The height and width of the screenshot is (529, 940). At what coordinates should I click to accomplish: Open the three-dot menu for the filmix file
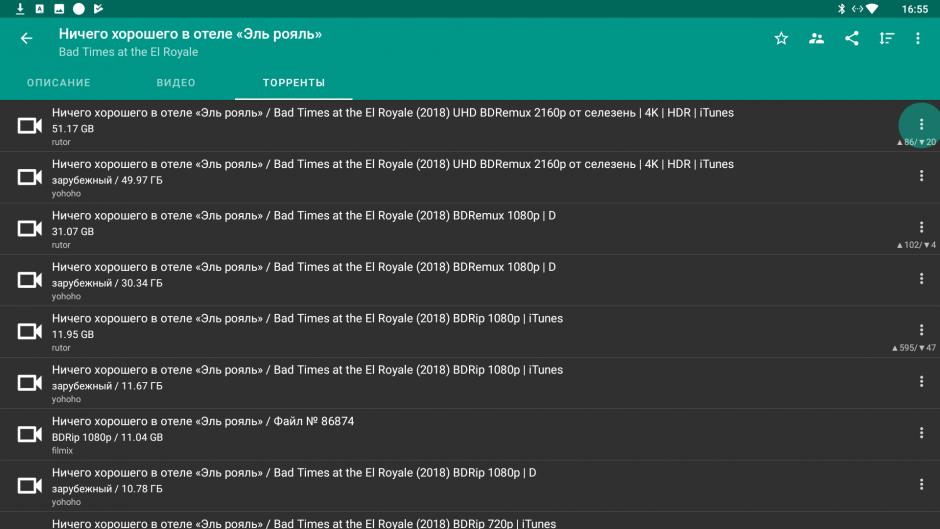click(921, 433)
